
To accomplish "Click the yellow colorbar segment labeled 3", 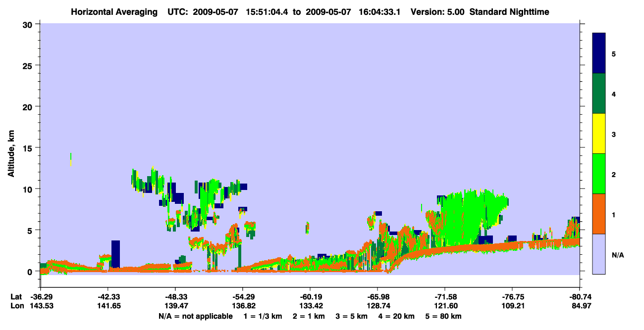I will pos(599,134).
